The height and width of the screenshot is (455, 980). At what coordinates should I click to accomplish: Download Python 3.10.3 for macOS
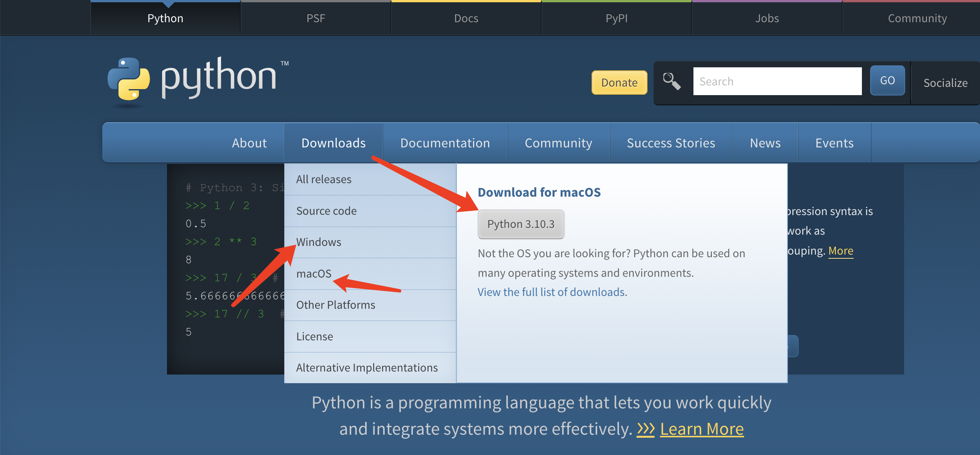(520, 224)
